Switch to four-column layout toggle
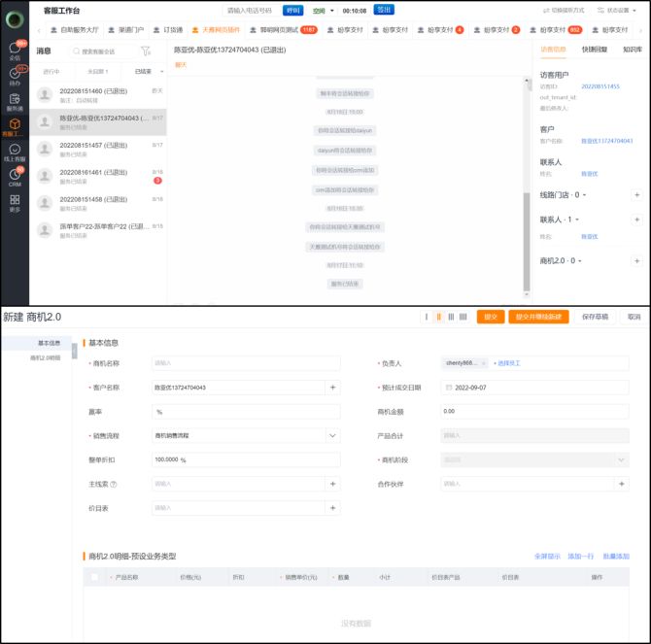 point(463,317)
